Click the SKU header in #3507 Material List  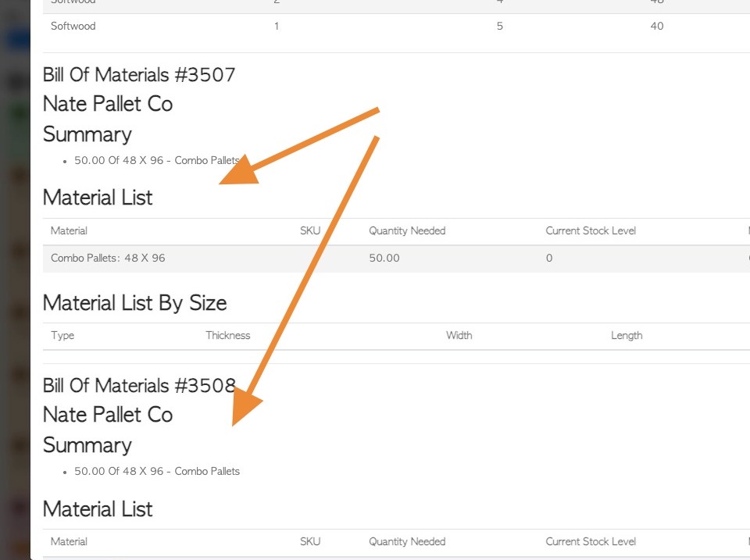click(310, 230)
